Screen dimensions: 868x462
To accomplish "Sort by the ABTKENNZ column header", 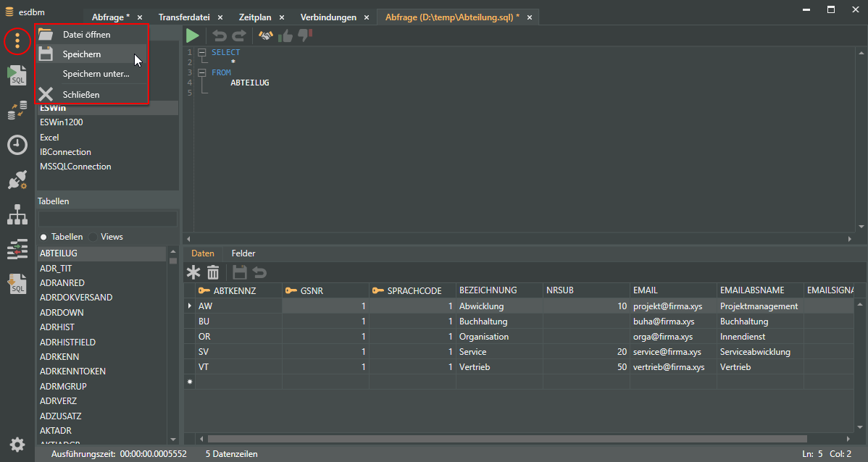I will point(238,290).
